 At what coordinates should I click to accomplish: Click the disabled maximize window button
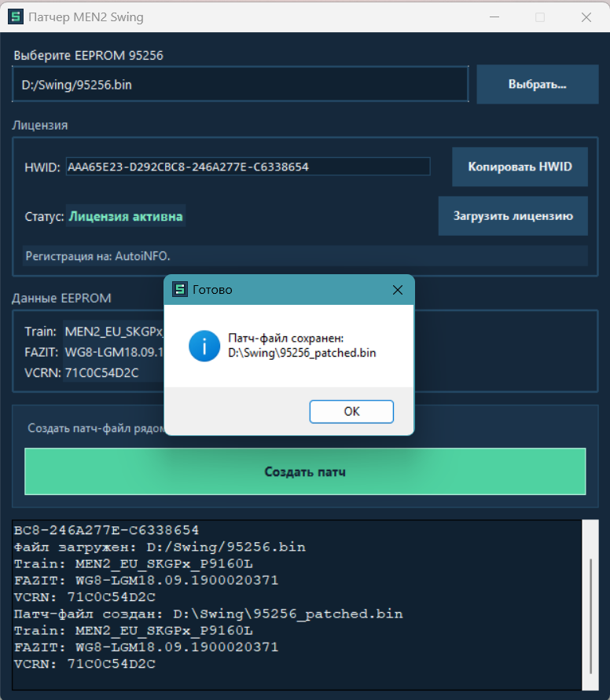tap(540, 16)
